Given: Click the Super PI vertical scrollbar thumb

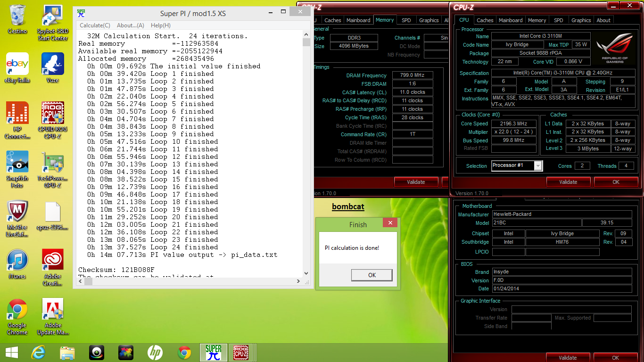Looking at the screenshot, I should (x=306, y=42).
